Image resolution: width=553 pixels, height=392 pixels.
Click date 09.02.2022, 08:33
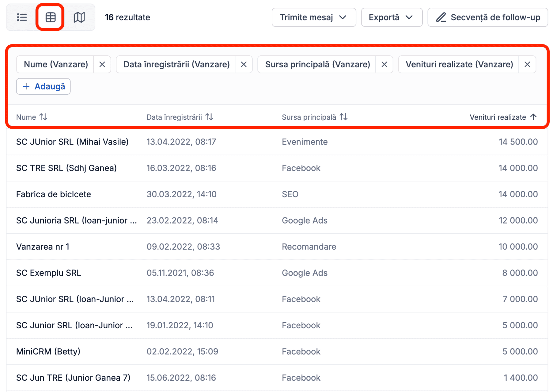click(183, 247)
